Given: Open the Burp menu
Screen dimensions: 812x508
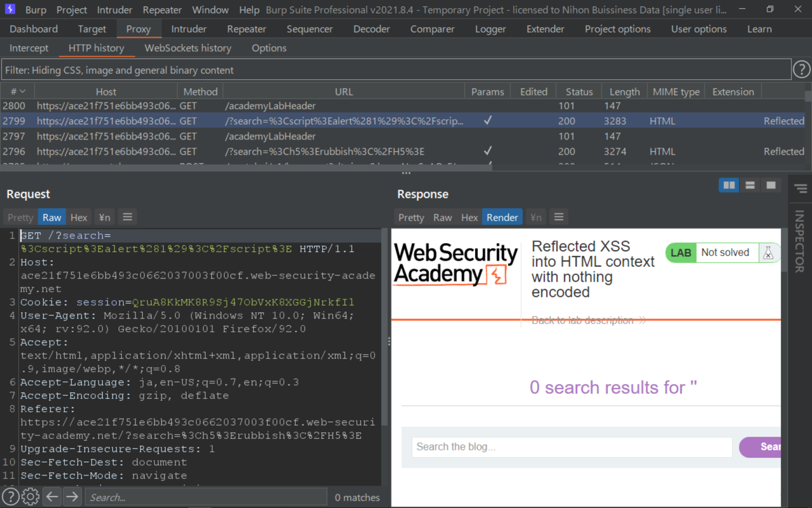Looking at the screenshot, I should coord(36,9).
